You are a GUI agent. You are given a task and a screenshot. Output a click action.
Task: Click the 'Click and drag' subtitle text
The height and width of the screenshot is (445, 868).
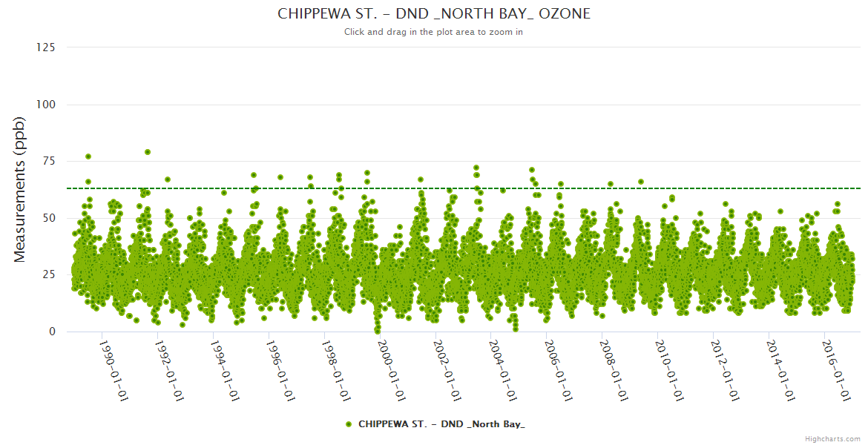[x=434, y=32]
